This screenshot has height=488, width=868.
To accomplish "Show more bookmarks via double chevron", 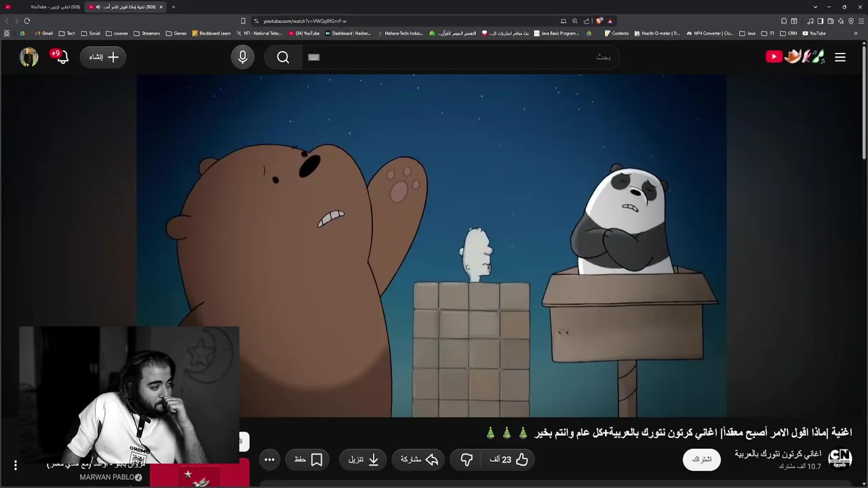I will click(x=856, y=33).
